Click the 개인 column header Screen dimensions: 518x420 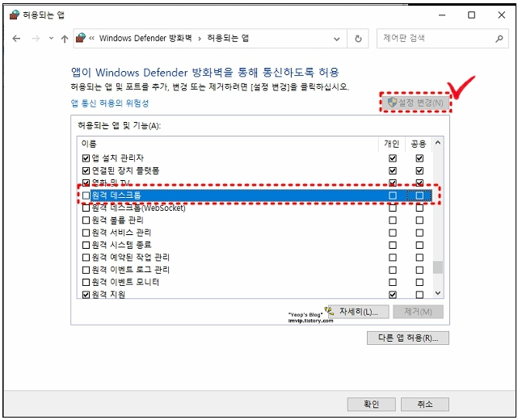[391, 144]
